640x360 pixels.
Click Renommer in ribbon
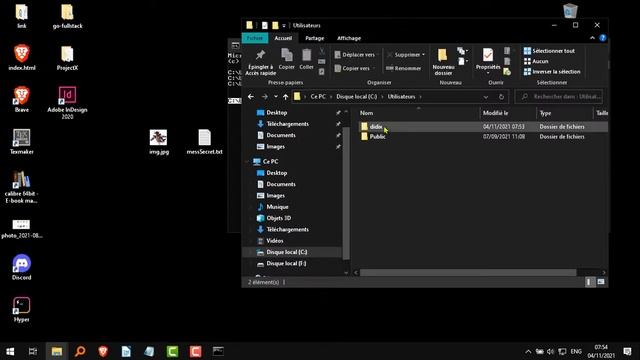[x=403, y=68]
